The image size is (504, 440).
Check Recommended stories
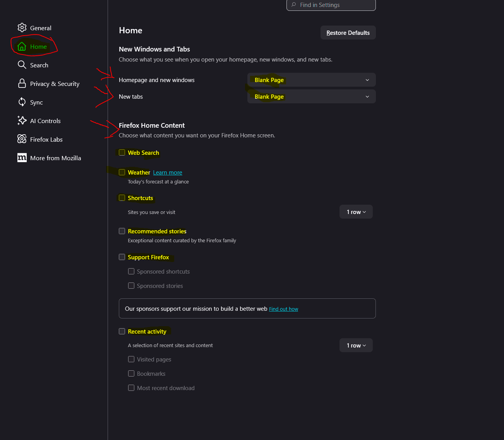click(122, 231)
